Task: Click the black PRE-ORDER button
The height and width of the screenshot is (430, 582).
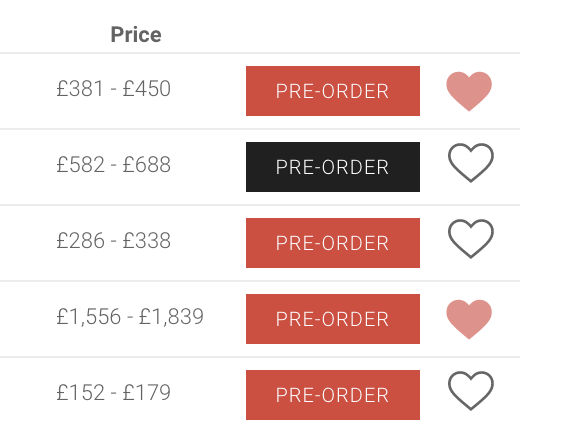Action: pyautogui.click(x=333, y=167)
